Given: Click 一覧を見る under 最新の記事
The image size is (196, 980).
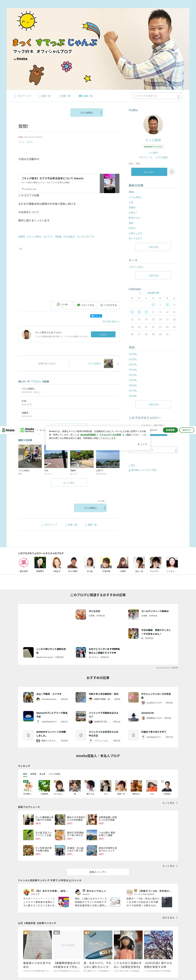Looking at the screenshot, I should pyautogui.click(x=153, y=247).
